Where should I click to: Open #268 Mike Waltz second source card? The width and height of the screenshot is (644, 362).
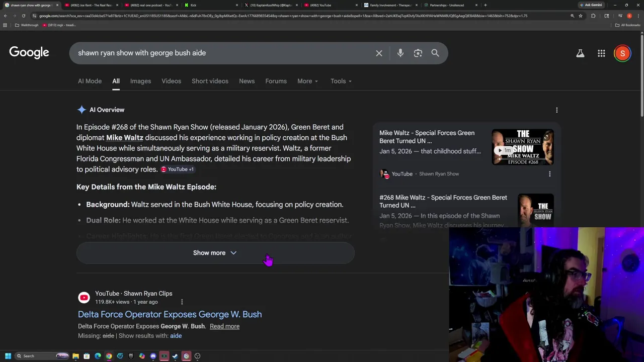pyautogui.click(x=443, y=201)
